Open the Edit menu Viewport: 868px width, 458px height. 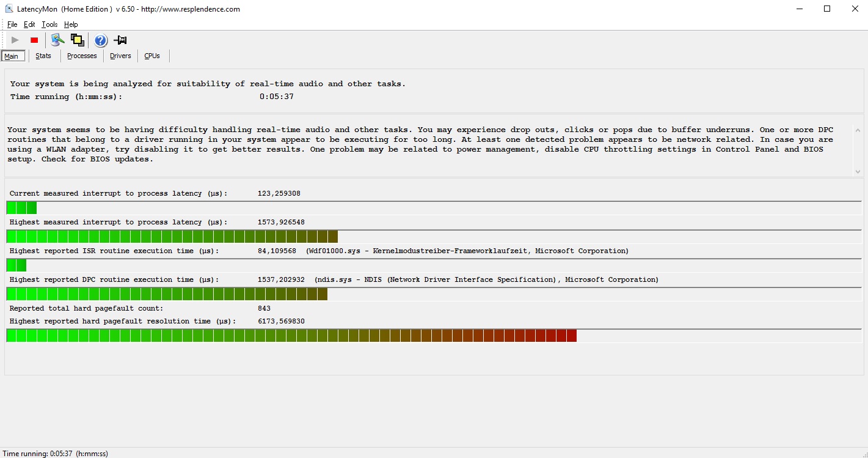pos(29,24)
